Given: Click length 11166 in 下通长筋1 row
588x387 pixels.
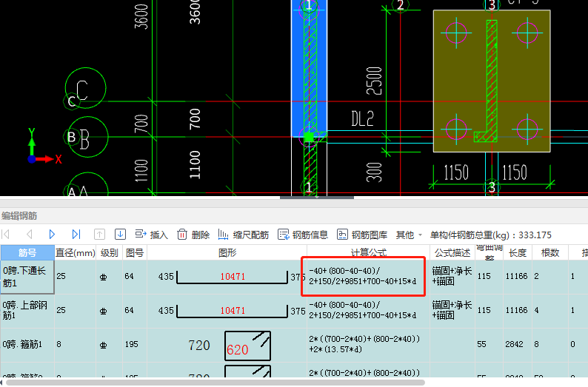Looking at the screenshot, I should (516, 277).
